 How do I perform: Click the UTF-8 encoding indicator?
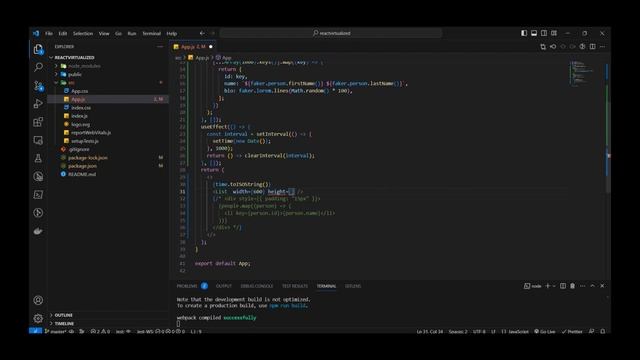(x=479, y=331)
